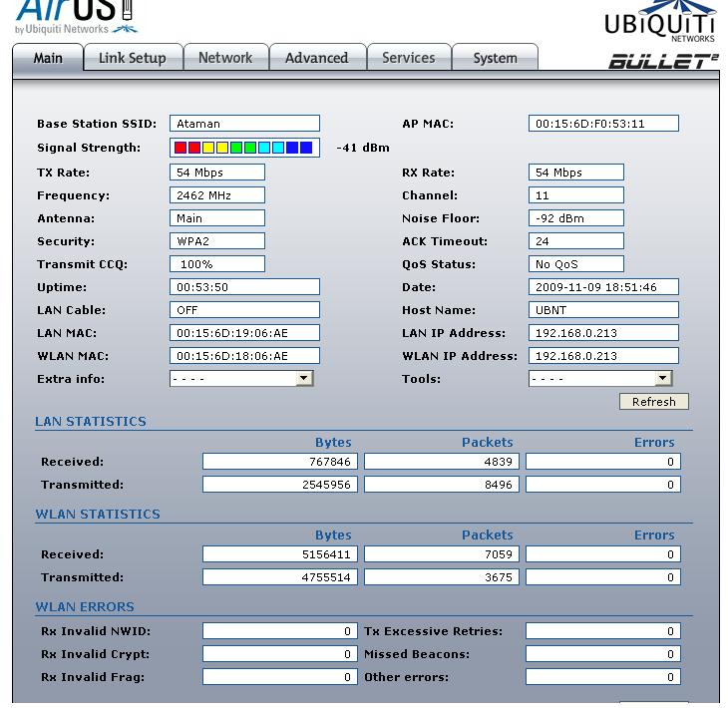Click LAN Transmitted bytes 2545956
This screenshot has height=708, width=728.
[280, 485]
